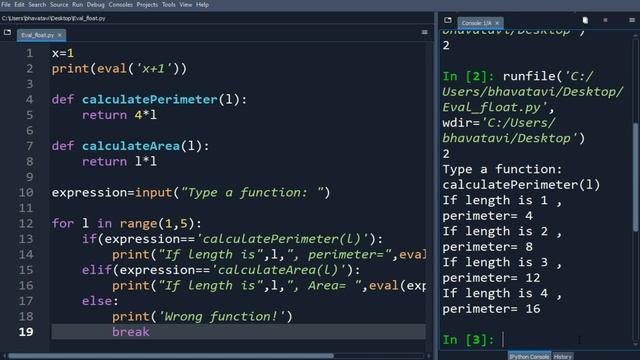The width and height of the screenshot is (640, 360).
Task: Click 'else:' on line 17
Action: pyautogui.click(x=100, y=301)
